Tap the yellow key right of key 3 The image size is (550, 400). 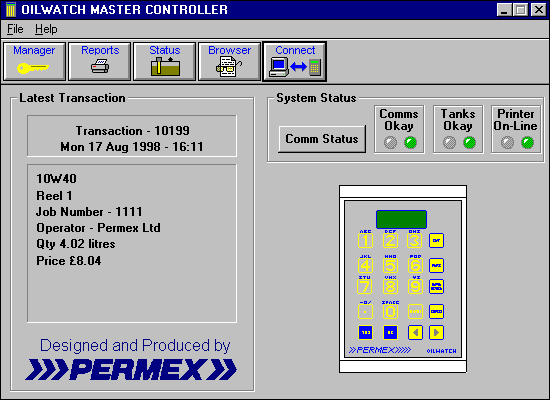click(x=436, y=241)
